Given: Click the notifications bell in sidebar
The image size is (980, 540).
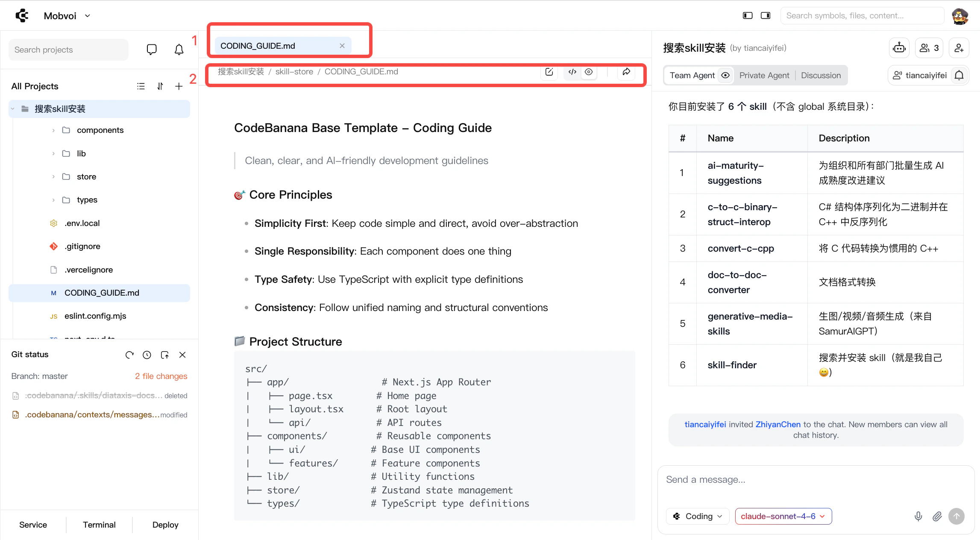Looking at the screenshot, I should (x=179, y=50).
